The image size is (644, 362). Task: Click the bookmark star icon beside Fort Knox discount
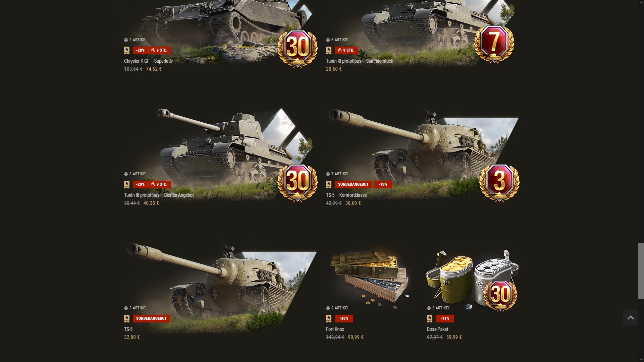[329, 318]
